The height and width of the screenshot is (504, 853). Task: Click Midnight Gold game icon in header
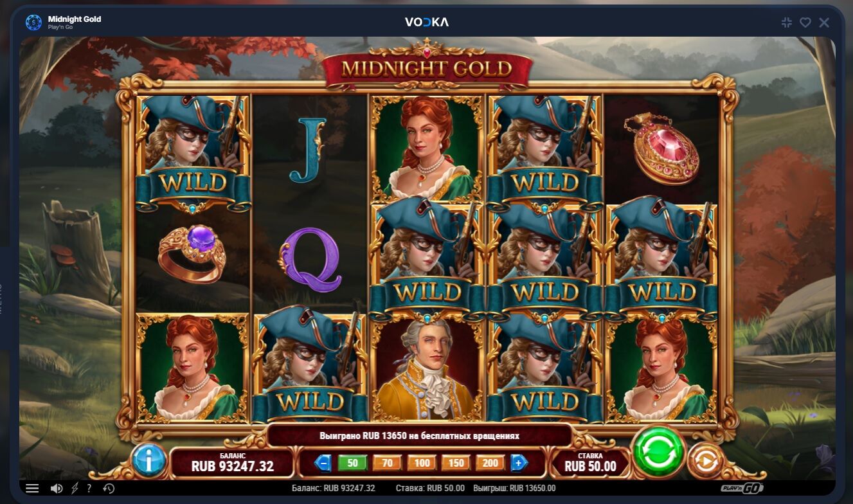[33, 22]
